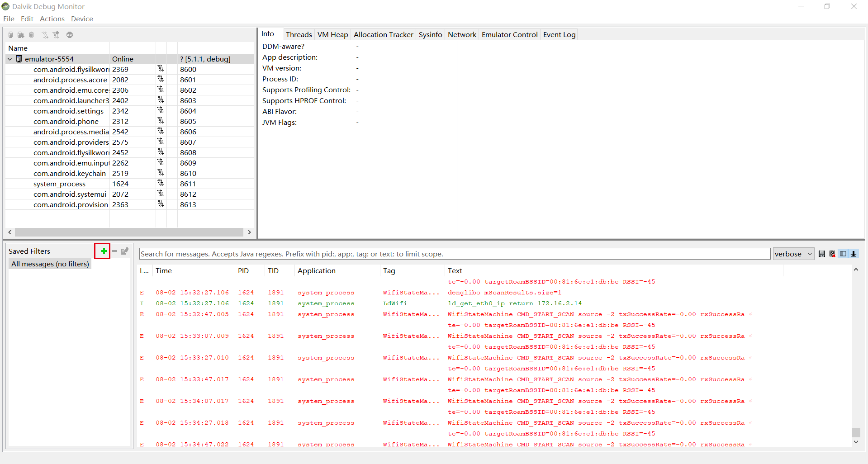Open the Allocation Tracker tab
Screen dimensions: 868x464
pyautogui.click(x=383, y=34)
